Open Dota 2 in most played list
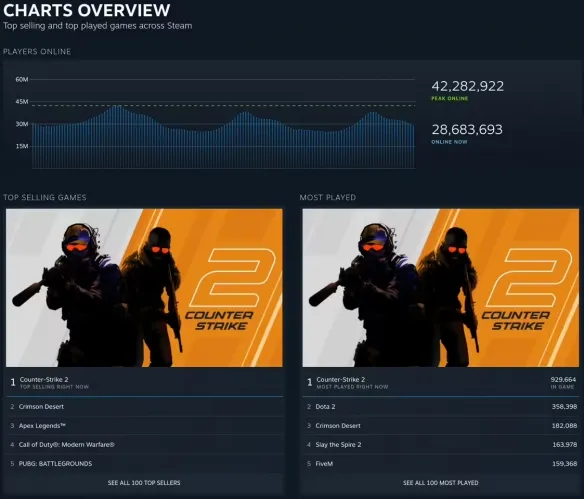 [x=441, y=407]
